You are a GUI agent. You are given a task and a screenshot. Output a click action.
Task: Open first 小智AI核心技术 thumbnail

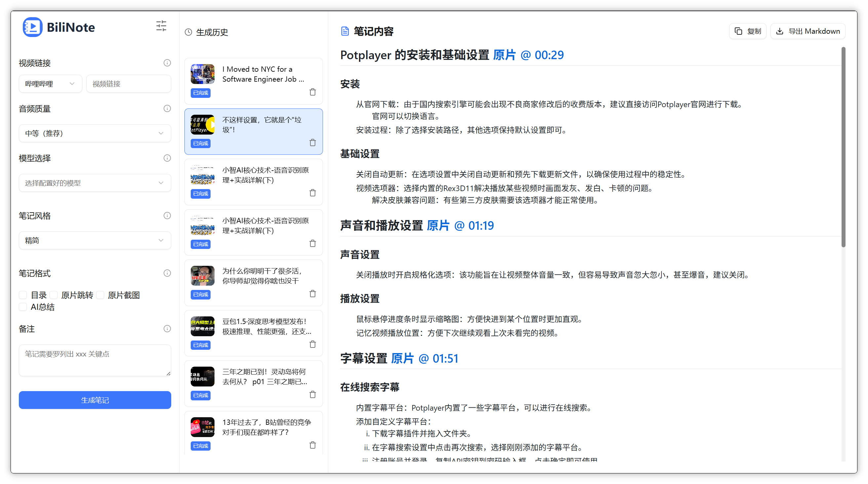click(x=203, y=175)
